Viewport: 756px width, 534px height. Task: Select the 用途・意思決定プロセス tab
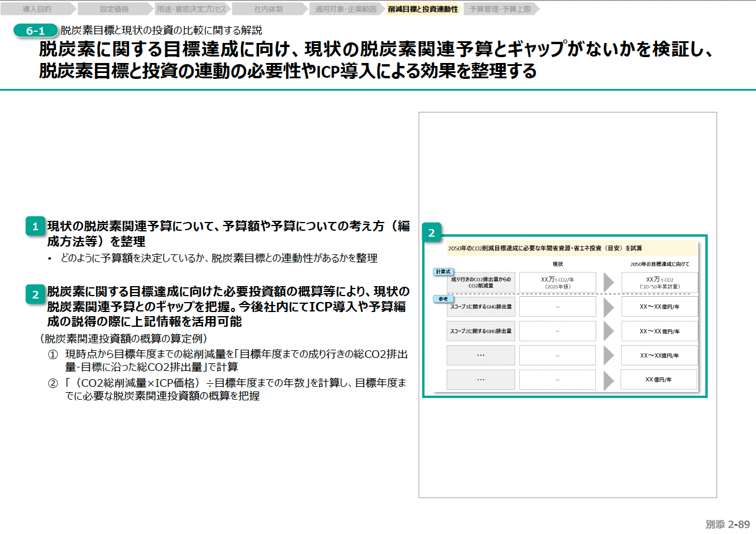tap(191, 9)
